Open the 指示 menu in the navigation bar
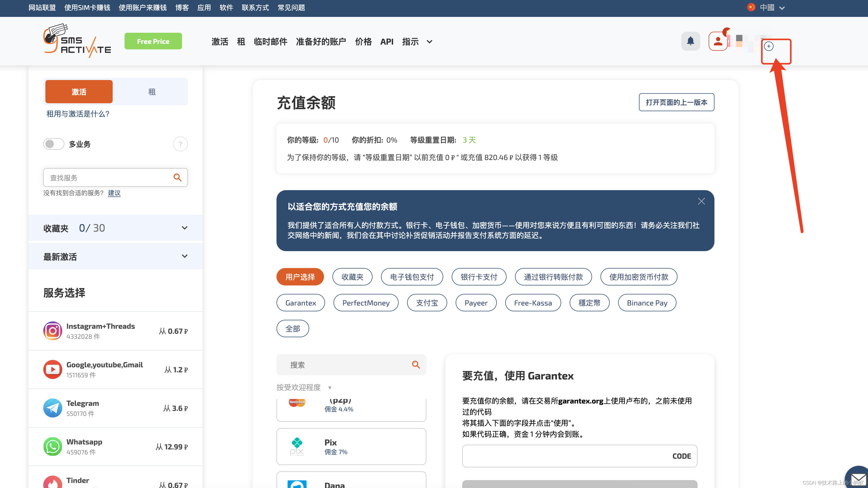This screenshot has height=488, width=868. click(411, 41)
